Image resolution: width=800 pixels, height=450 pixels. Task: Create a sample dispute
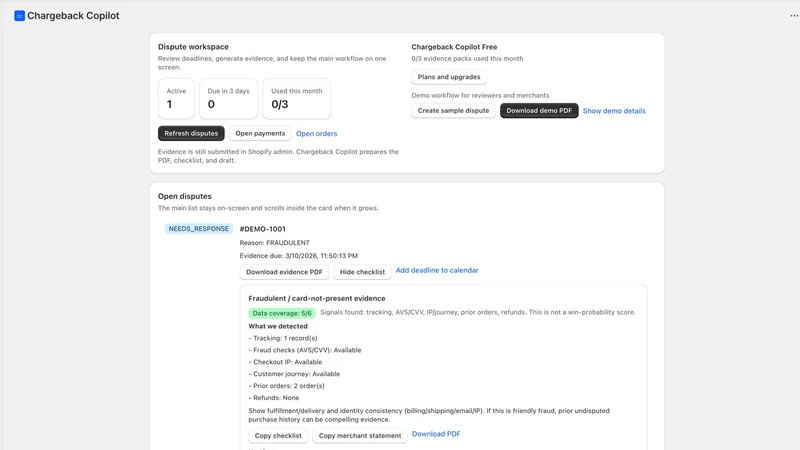pos(453,111)
